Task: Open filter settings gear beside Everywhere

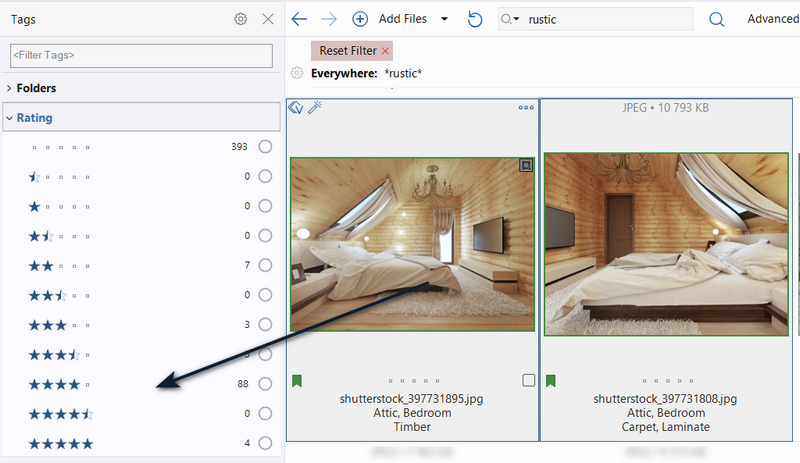Action: pos(297,73)
